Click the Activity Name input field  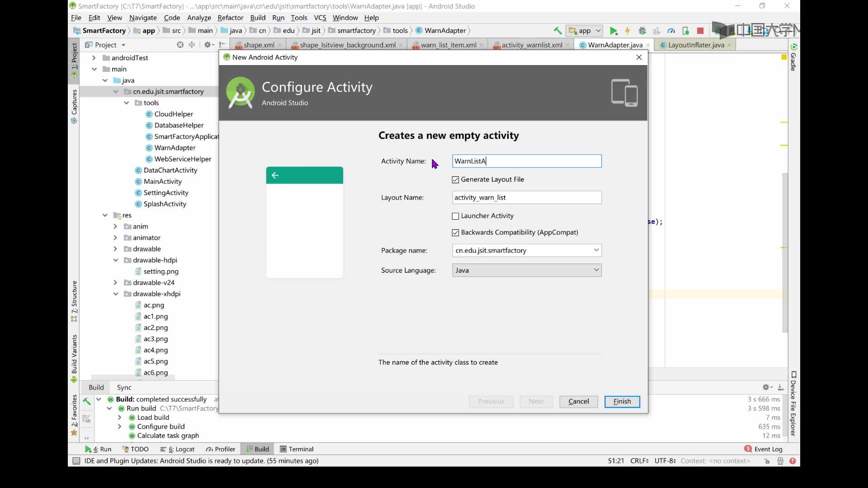[x=527, y=161]
